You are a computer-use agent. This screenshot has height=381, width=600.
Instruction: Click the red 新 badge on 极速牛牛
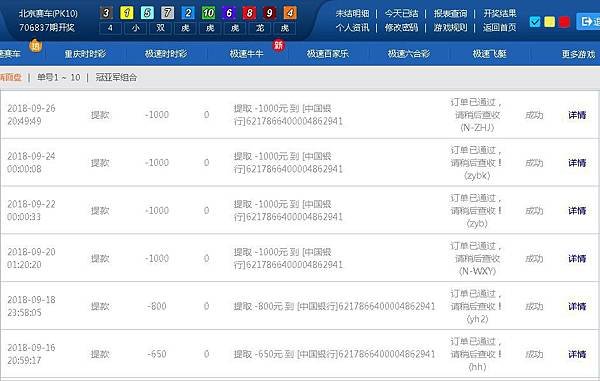click(279, 46)
